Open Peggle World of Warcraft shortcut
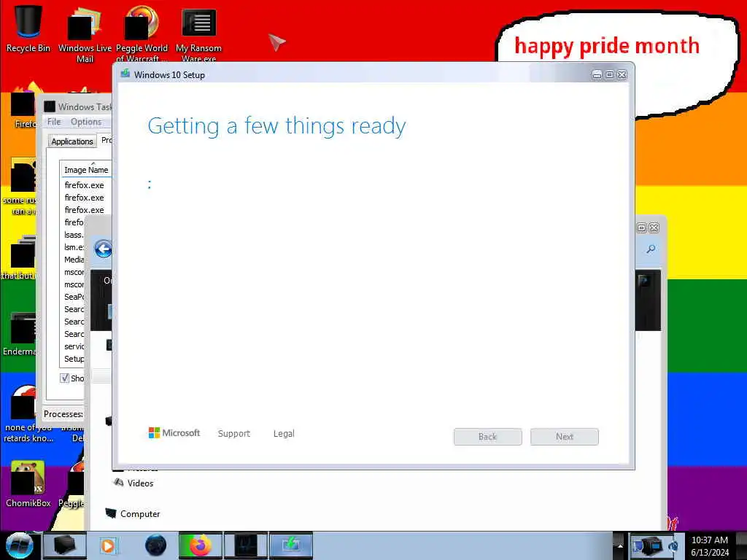This screenshot has width=747, height=560. [x=142, y=34]
